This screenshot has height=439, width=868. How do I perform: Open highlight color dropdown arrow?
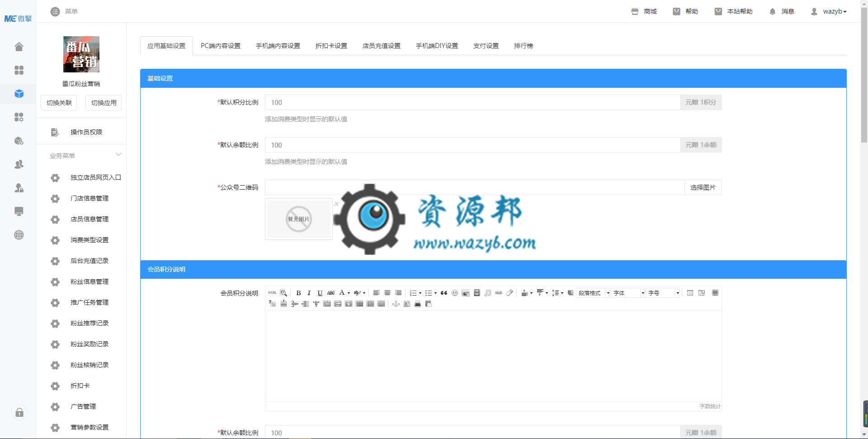point(364,293)
